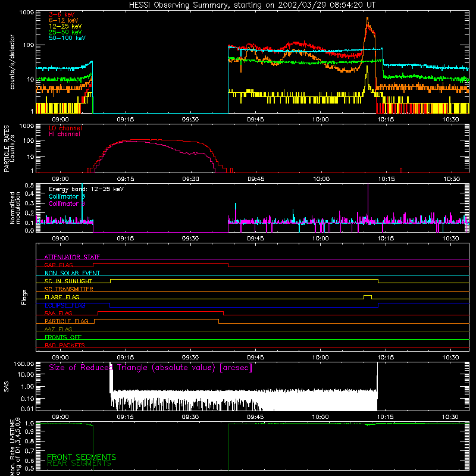Viewport: 476px width, 476px height.
Task: Click the 10:30 tick label under flags panel
Action: point(451,358)
